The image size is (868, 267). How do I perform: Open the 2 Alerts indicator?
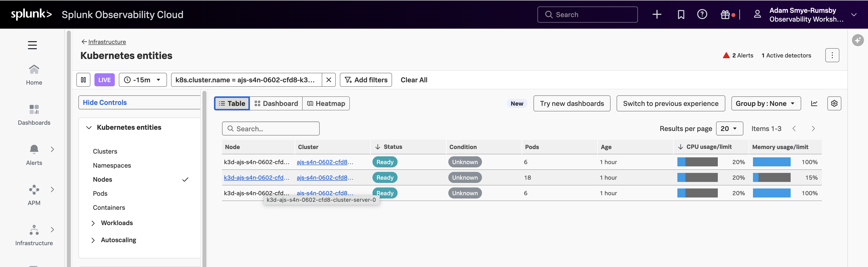click(x=738, y=55)
